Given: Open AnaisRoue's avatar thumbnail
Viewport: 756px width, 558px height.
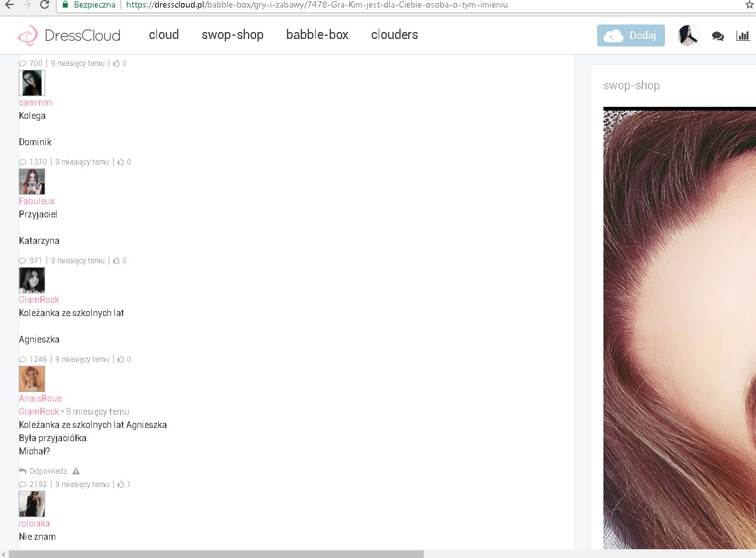Looking at the screenshot, I should pyautogui.click(x=32, y=379).
